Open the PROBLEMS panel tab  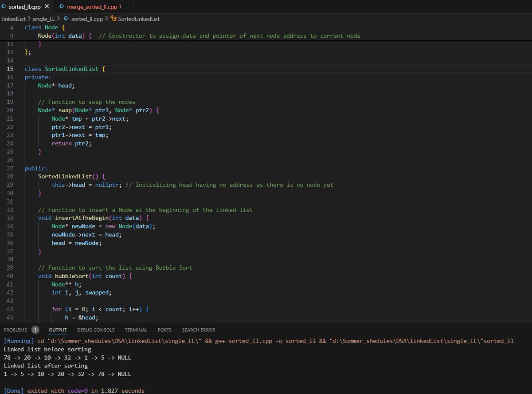[15, 330]
